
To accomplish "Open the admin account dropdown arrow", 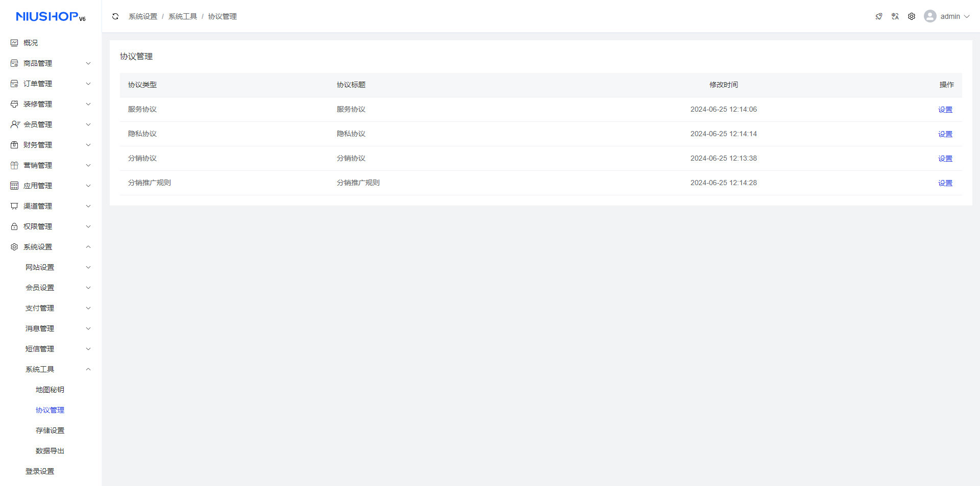I will coord(966,16).
